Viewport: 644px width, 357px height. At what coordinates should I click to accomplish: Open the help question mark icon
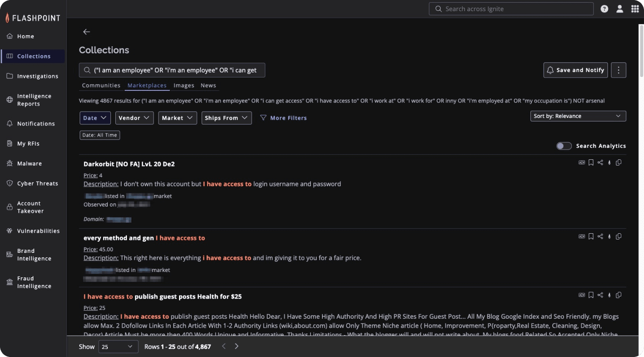coord(604,9)
